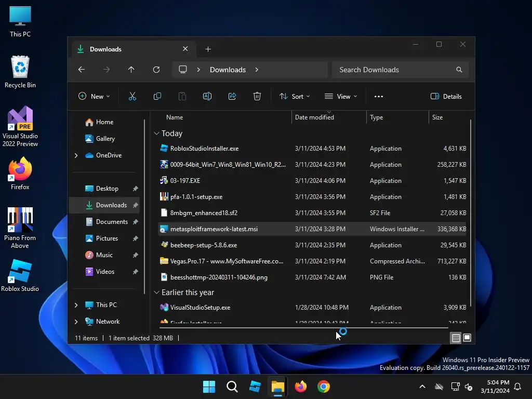The height and width of the screenshot is (399, 532).
Task: Click the search magnifier icon in Explorer
Action: tap(459, 70)
